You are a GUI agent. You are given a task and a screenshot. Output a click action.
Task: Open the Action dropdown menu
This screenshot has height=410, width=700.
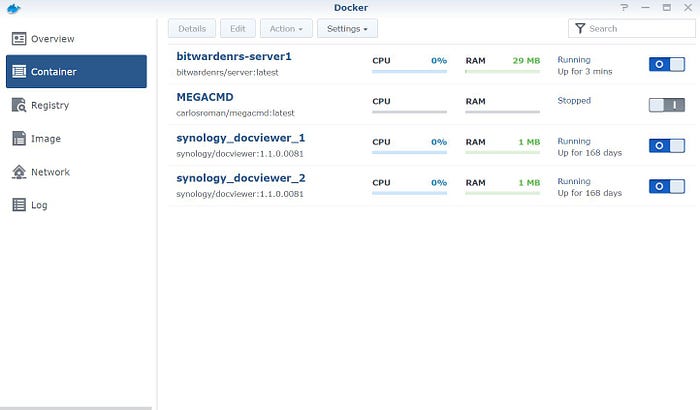tap(286, 29)
